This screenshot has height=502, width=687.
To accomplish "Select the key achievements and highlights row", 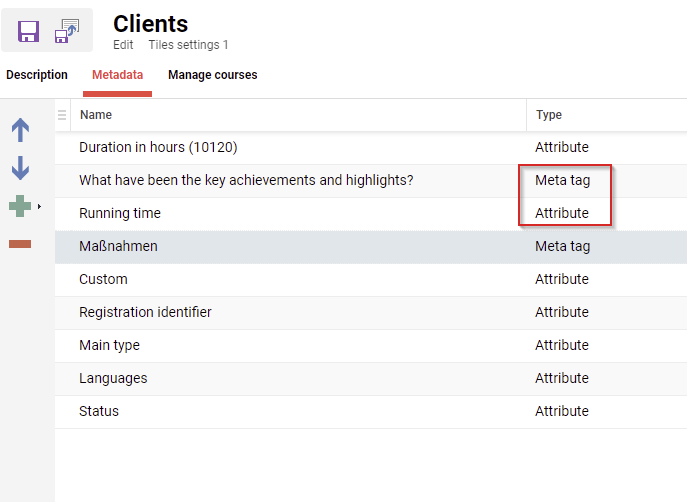I will (246, 180).
